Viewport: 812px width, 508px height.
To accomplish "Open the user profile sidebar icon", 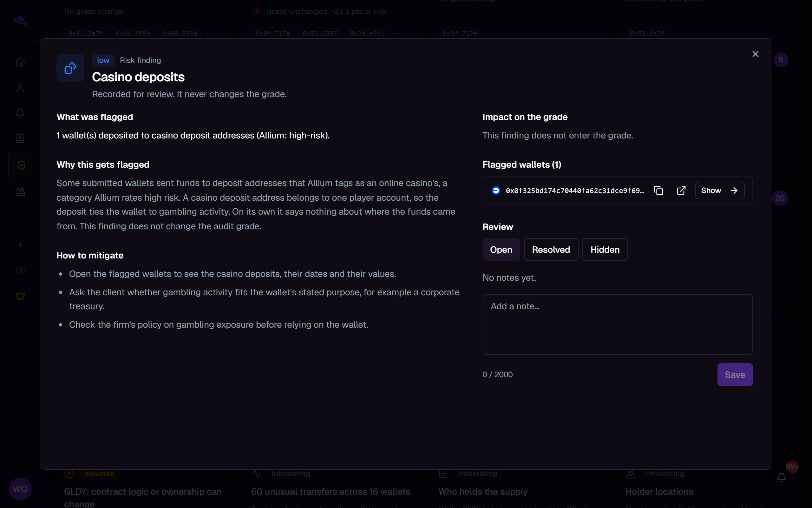I will coord(20,88).
